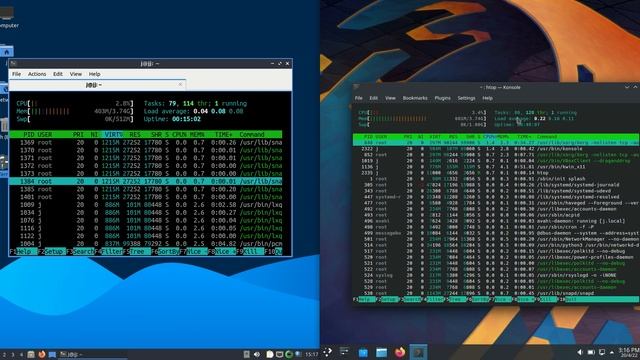Select the left terminal's tab label
640x360 pixels.
(94, 85)
